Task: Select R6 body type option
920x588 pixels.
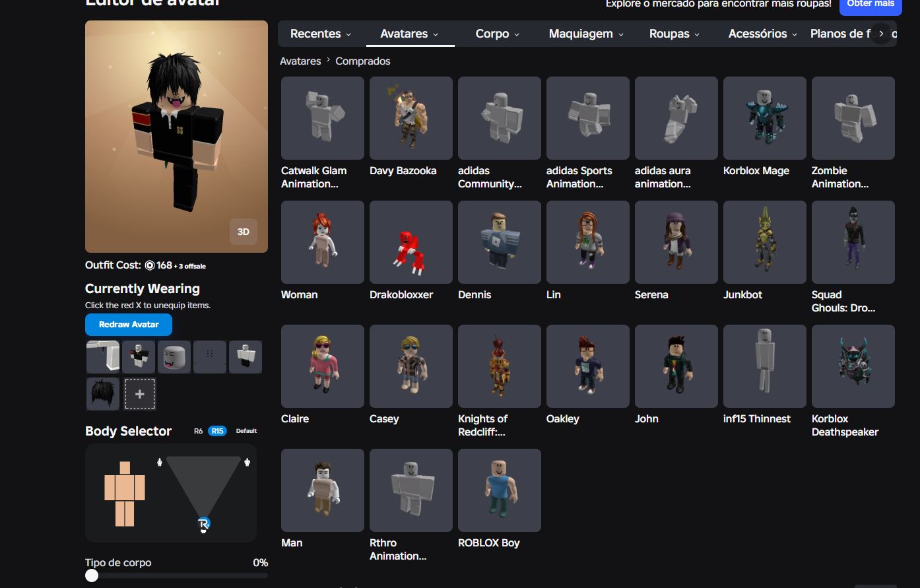Action: click(x=198, y=431)
